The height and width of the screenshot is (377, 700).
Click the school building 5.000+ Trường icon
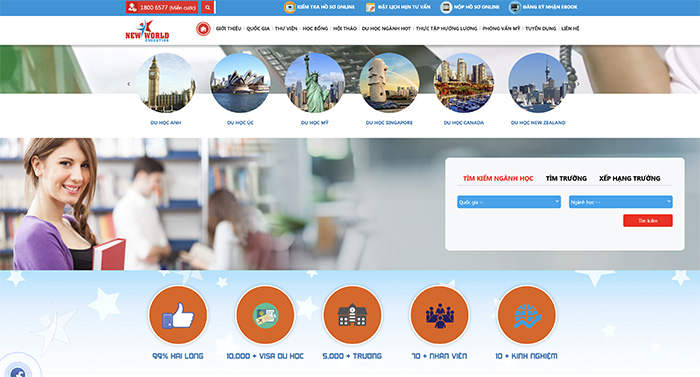point(352,315)
